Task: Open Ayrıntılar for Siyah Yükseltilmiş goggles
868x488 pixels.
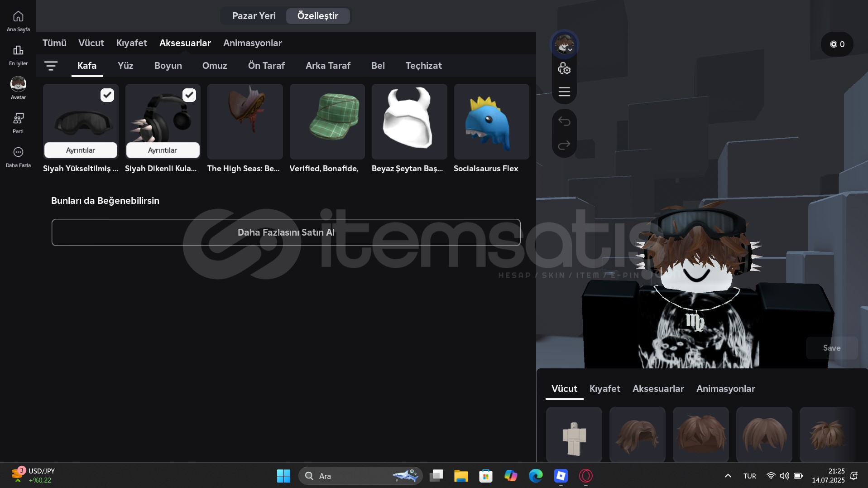Action: pos(81,150)
